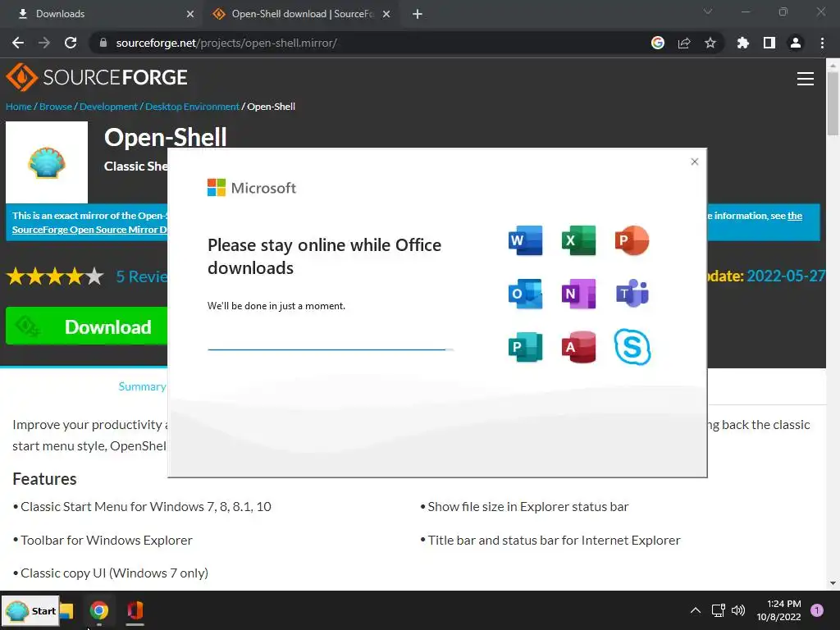Open a new Chrome tab
Viewport: 840px width, 630px height.
pos(418,14)
